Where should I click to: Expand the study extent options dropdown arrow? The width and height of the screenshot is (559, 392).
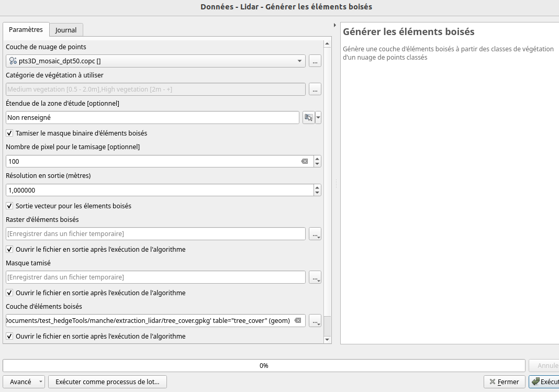318,118
